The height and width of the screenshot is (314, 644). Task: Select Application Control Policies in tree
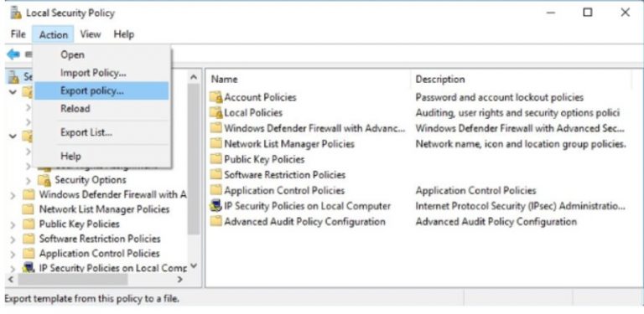(x=100, y=254)
